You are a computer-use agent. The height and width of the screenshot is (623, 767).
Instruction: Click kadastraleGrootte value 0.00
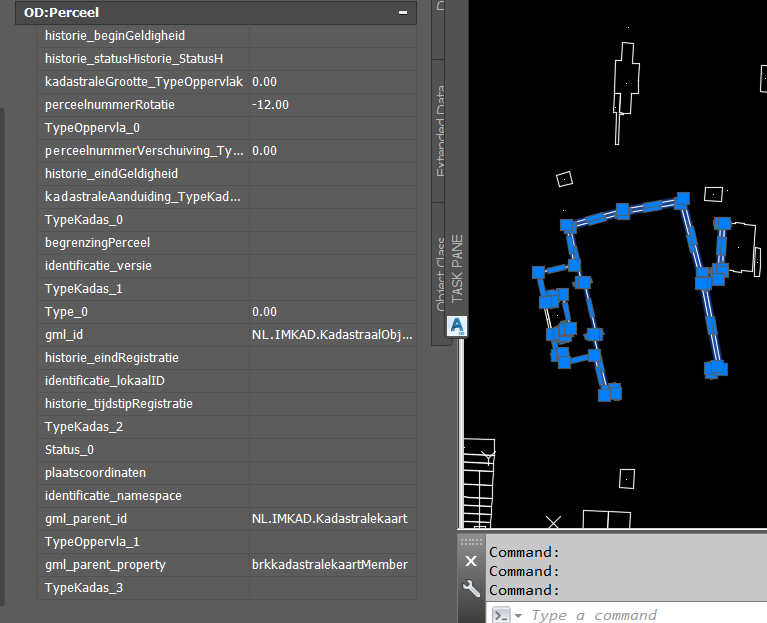333,82
